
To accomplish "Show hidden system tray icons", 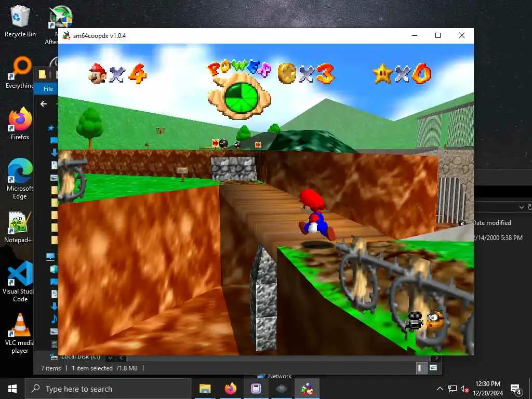I will click(440, 389).
